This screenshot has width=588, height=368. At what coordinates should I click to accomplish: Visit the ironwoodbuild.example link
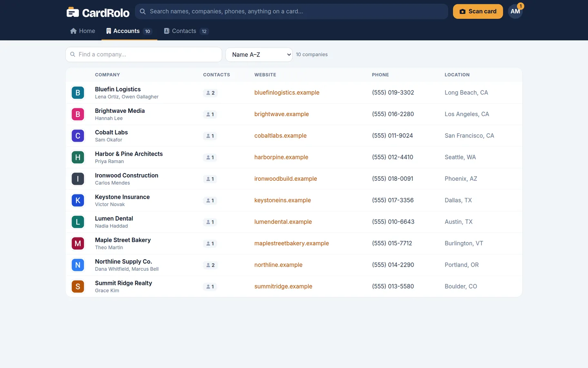pos(285,179)
